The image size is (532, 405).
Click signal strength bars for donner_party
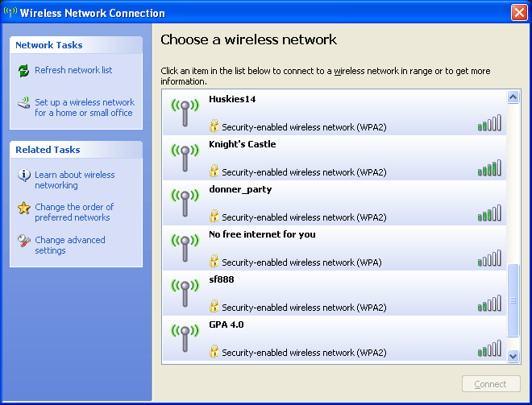489,213
